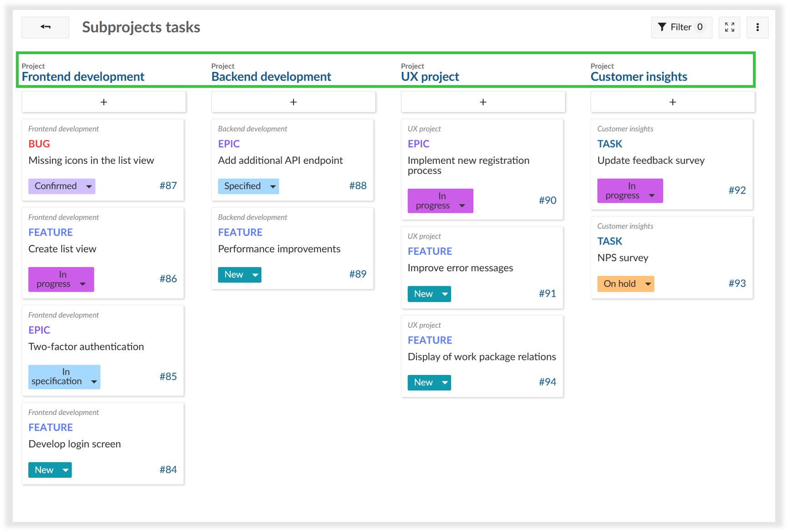Screen dimensions: 788x532
Task: Click the Filter 0 button
Action: click(x=681, y=27)
